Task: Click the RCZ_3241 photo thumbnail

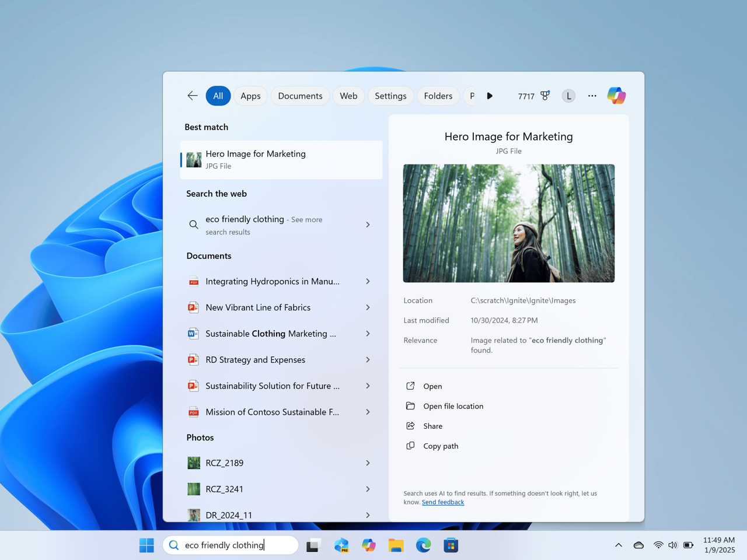Action: click(194, 489)
